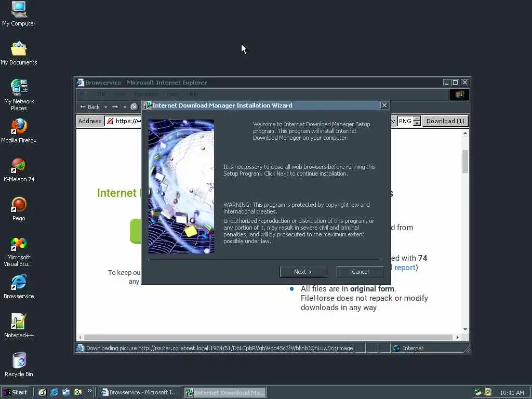The image size is (532, 399).
Task: Click Next in the installation wizard
Action: [x=303, y=272]
